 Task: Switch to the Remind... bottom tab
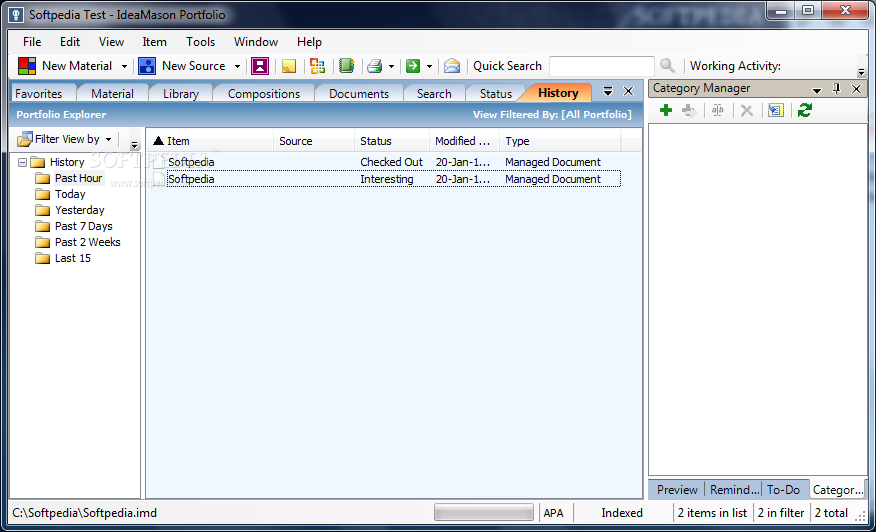pyautogui.click(x=735, y=490)
